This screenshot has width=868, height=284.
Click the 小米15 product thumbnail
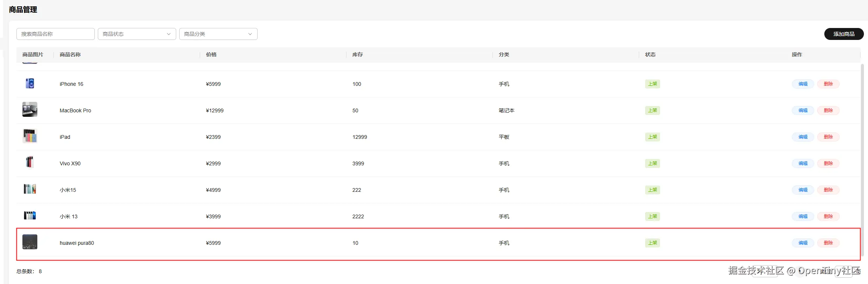[30, 189]
